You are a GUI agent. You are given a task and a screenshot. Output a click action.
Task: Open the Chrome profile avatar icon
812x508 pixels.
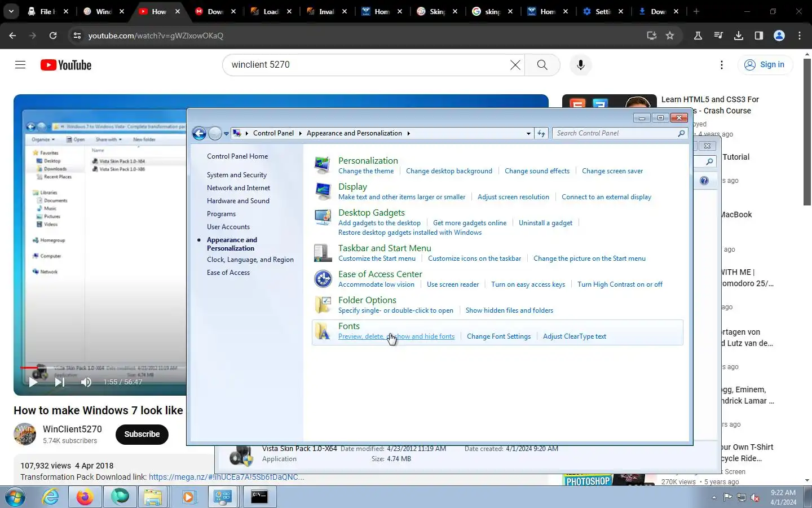pyautogui.click(x=779, y=36)
